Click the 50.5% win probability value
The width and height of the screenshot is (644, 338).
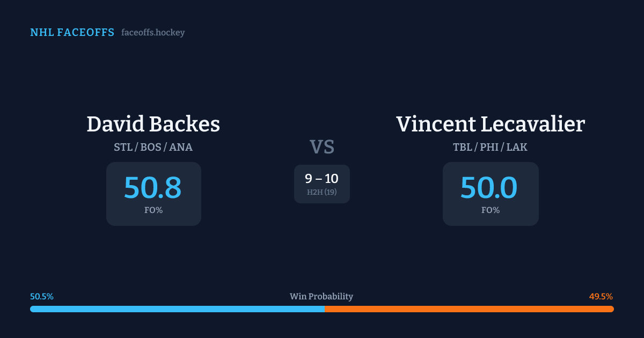[x=42, y=297]
